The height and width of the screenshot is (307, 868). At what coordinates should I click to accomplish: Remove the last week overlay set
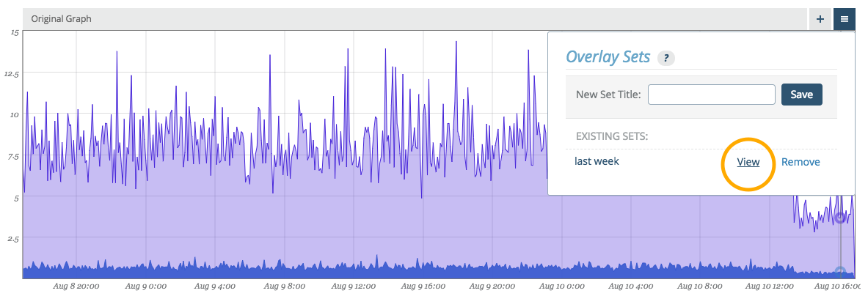point(800,162)
